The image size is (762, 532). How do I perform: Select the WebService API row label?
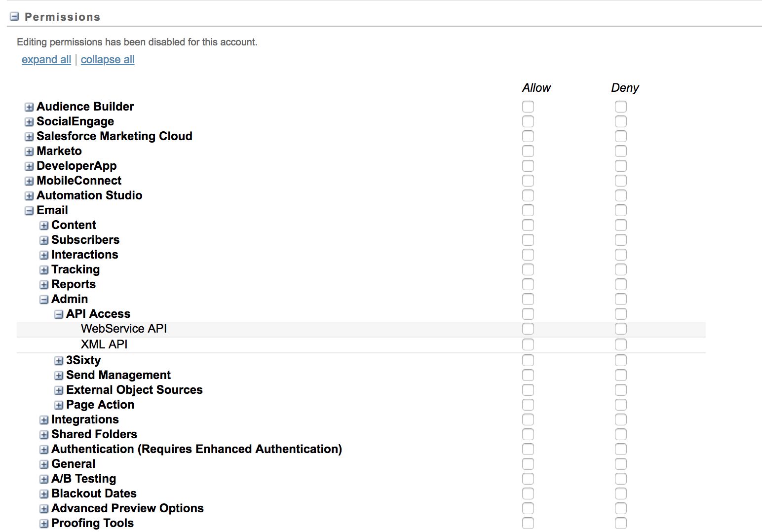click(x=124, y=329)
